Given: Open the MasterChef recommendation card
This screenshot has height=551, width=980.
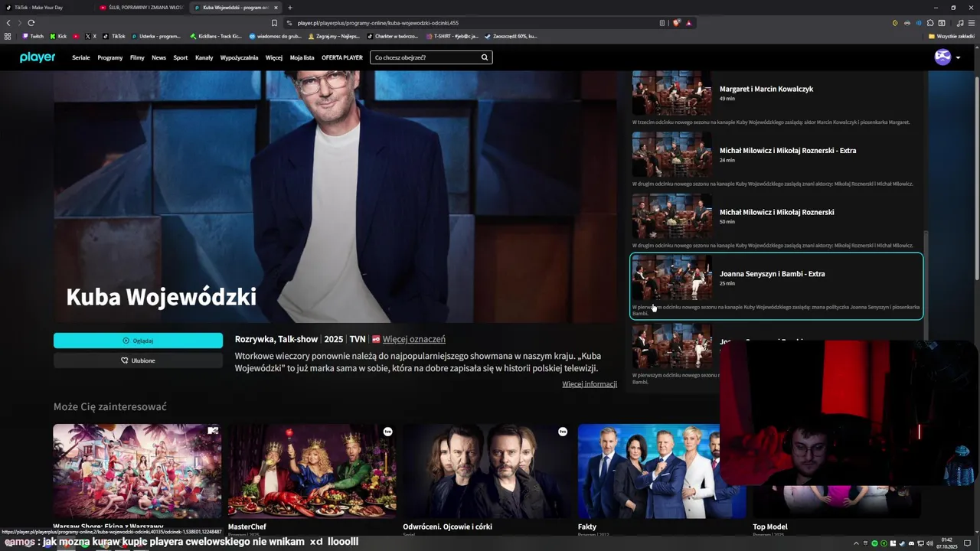Looking at the screenshot, I should (x=312, y=471).
